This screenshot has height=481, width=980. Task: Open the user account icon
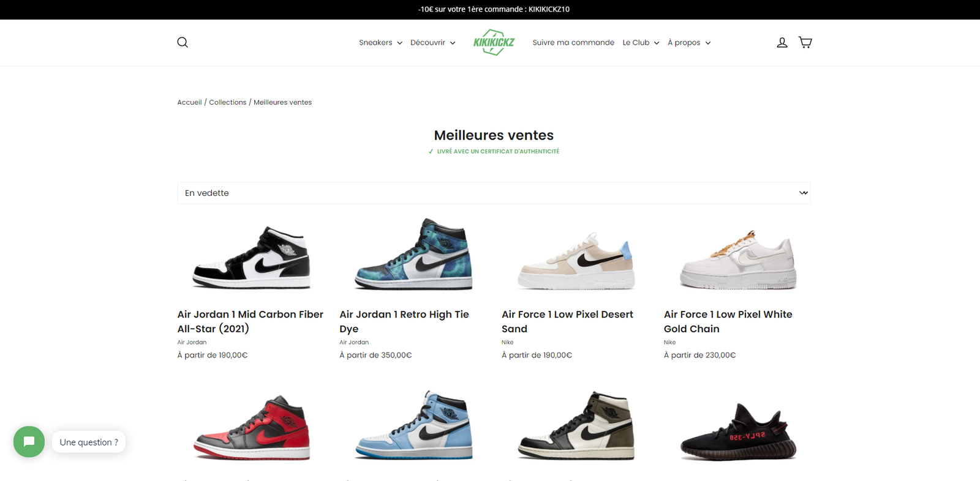[x=782, y=42]
